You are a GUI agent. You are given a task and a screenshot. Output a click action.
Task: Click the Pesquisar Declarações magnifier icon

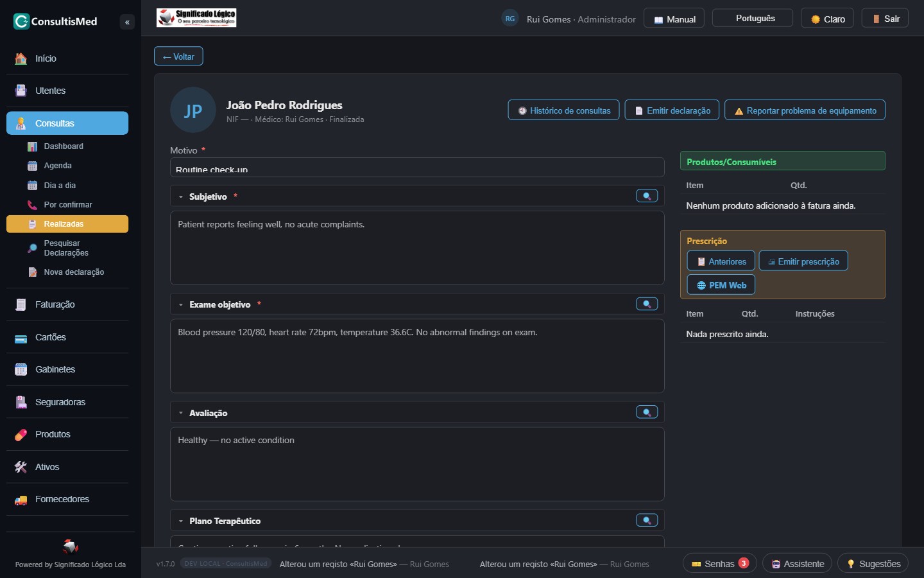click(x=33, y=248)
